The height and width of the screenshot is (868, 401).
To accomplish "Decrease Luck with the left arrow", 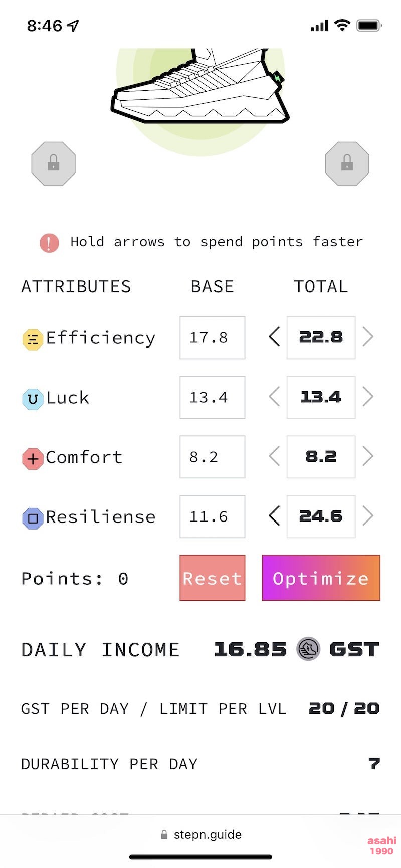I will 274,397.
